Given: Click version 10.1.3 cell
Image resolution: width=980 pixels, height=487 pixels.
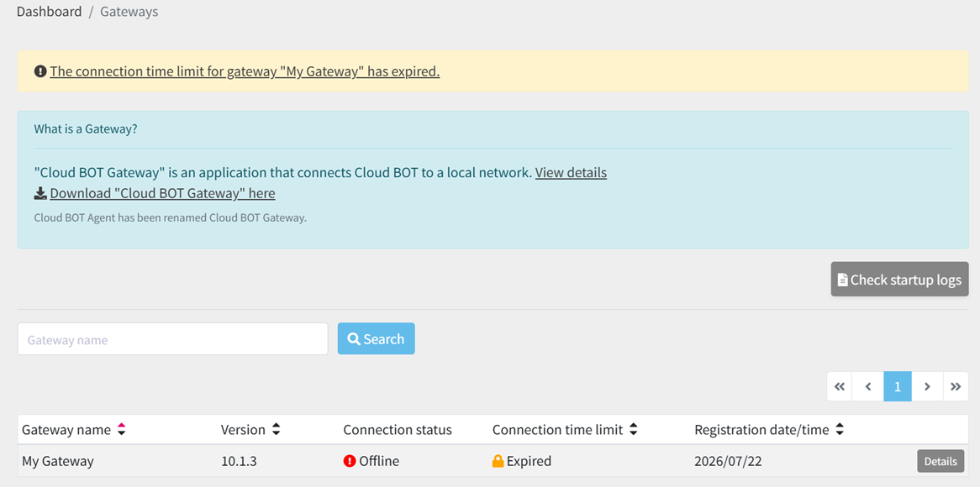Looking at the screenshot, I should tap(239, 462).
